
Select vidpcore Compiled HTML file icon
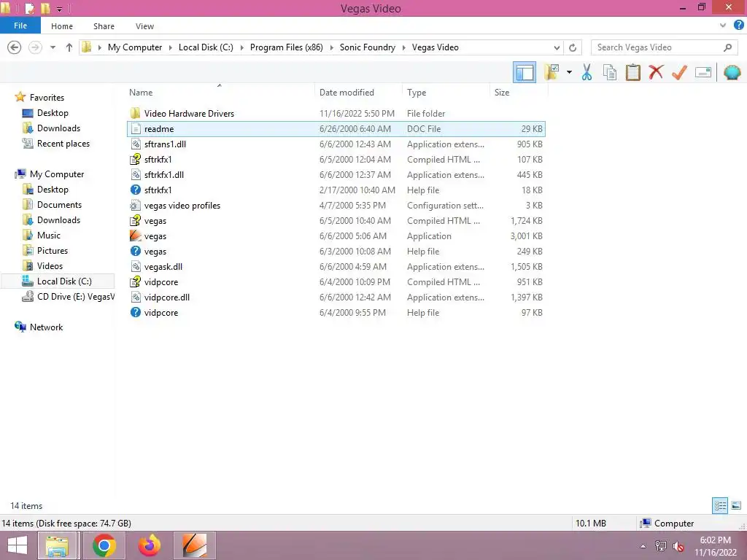coord(136,282)
